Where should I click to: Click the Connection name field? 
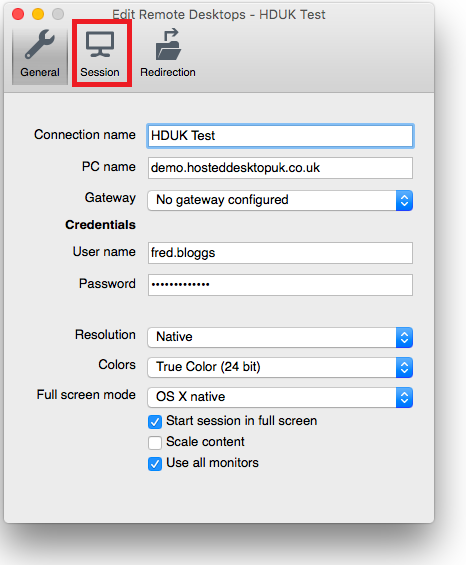coord(280,136)
